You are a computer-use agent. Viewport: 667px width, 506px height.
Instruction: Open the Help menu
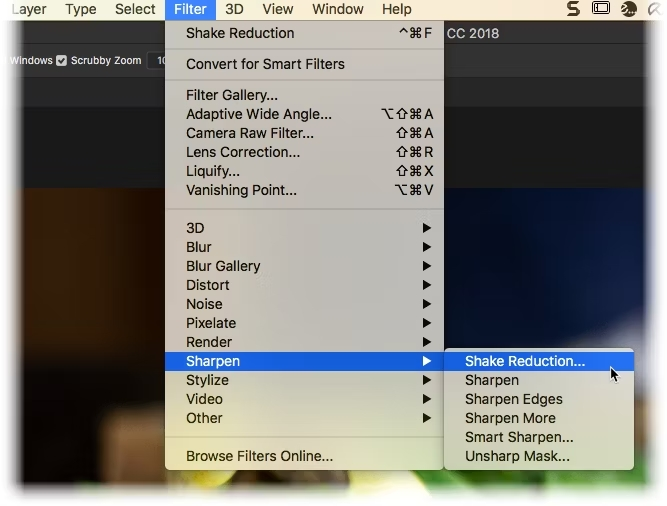397,9
